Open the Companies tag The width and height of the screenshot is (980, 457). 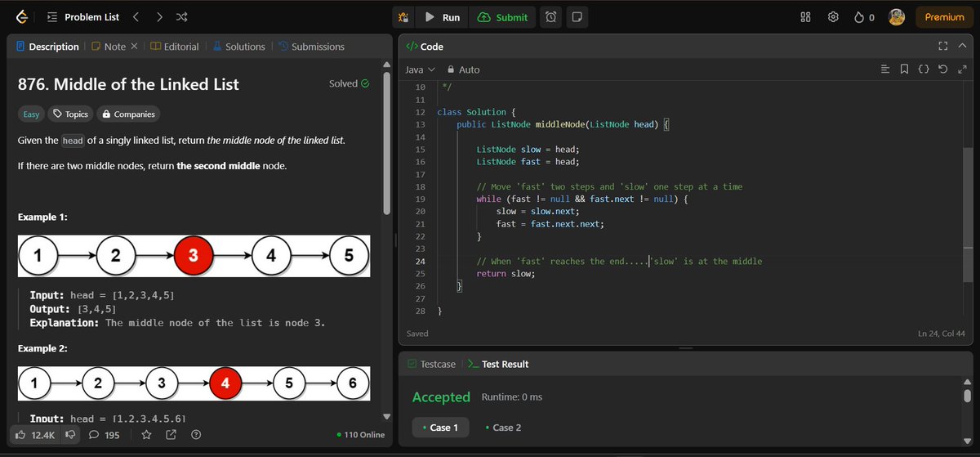pos(129,114)
